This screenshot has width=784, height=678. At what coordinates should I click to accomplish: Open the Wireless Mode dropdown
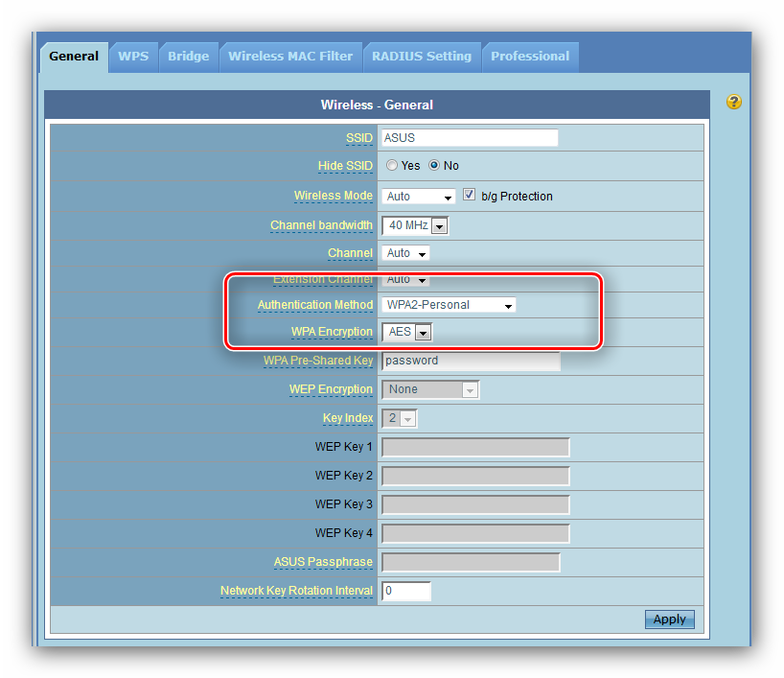(x=419, y=197)
